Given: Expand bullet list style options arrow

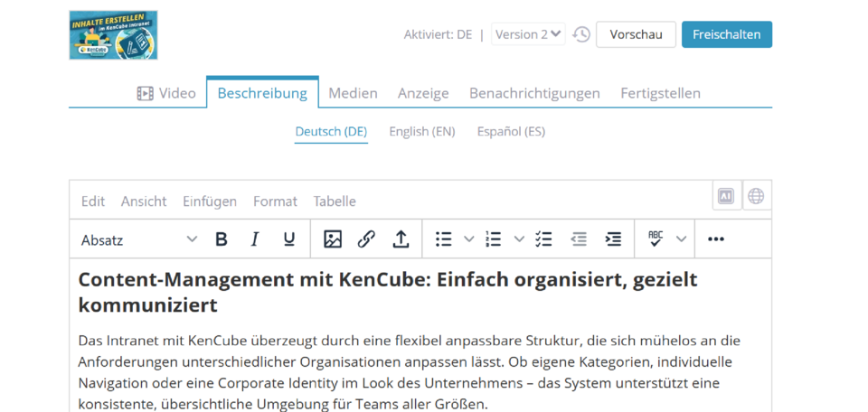Looking at the screenshot, I should 469,239.
